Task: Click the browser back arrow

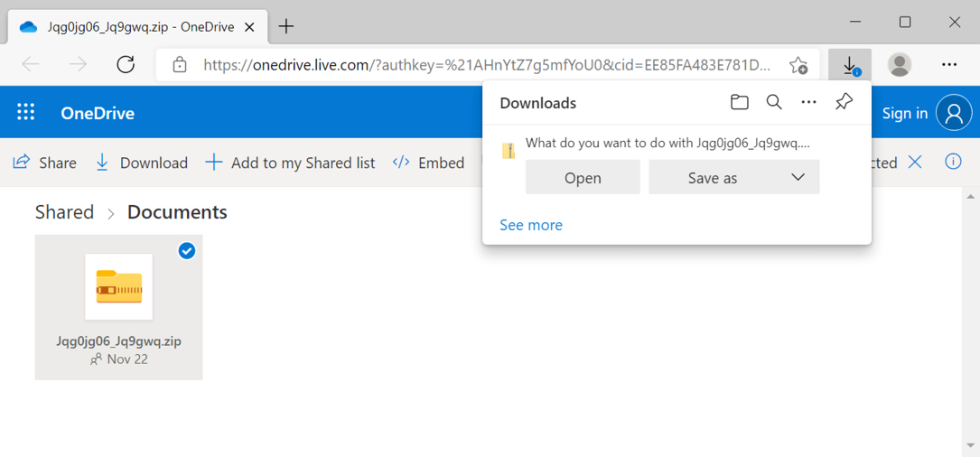Action: pyautogui.click(x=31, y=64)
